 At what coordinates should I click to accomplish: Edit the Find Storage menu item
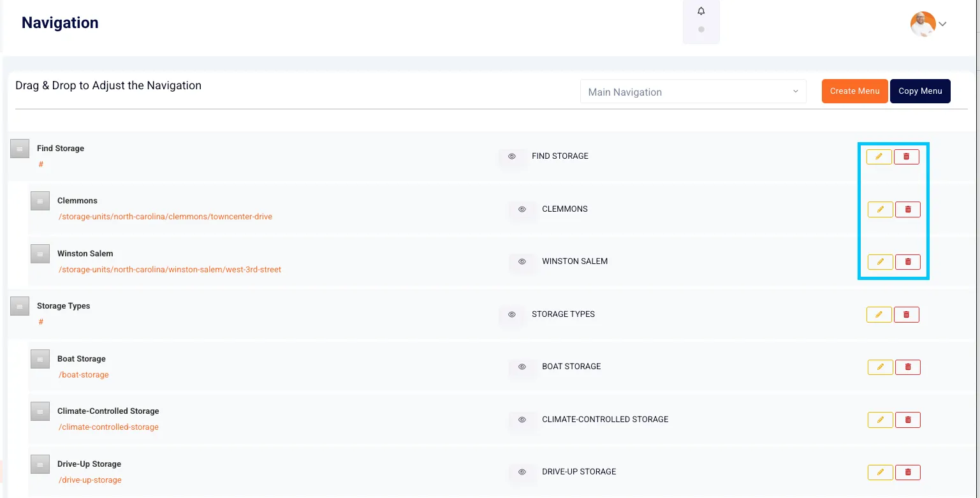(x=879, y=156)
